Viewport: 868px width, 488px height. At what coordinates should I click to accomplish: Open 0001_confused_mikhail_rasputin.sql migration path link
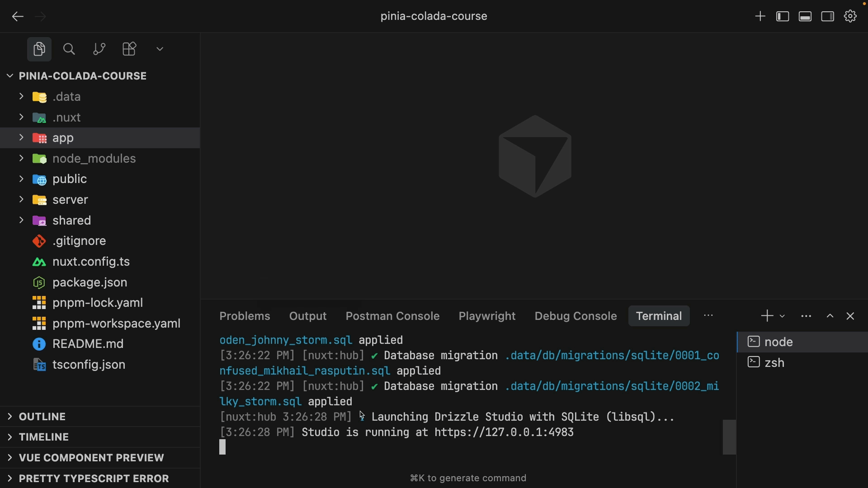[x=612, y=356]
